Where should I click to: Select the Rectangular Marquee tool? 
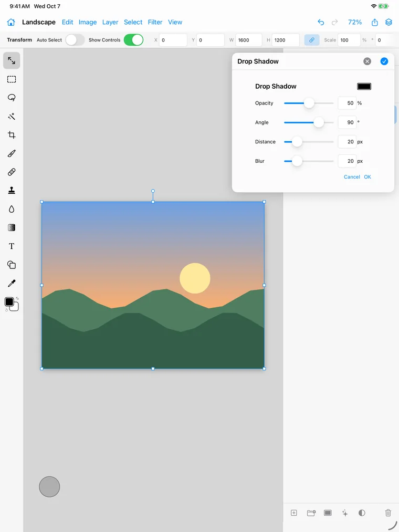(12, 79)
